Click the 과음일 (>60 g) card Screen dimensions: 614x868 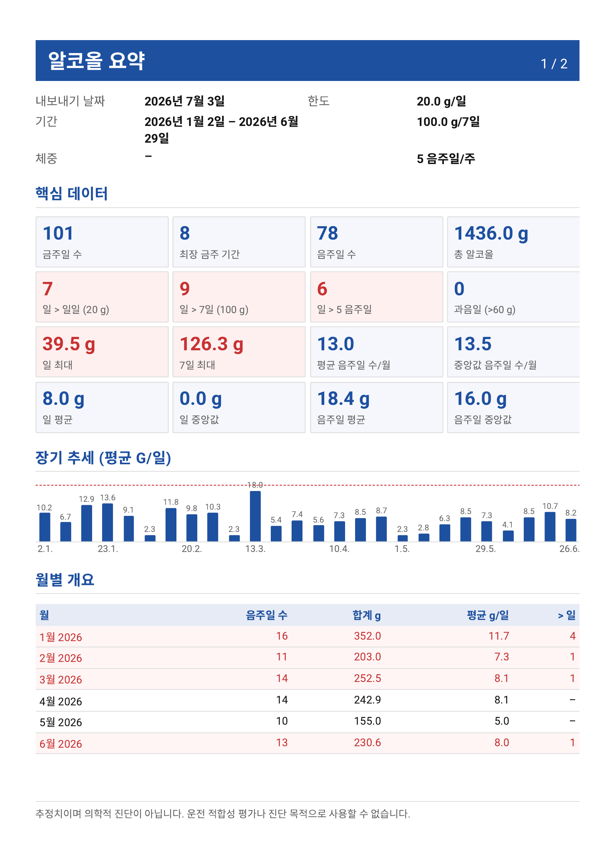coord(513,297)
